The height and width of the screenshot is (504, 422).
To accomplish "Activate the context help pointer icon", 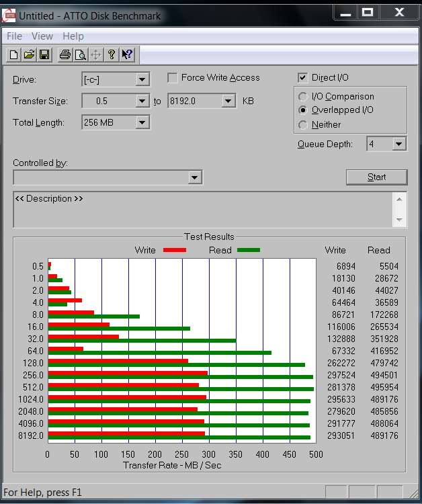I will tap(127, 54).
